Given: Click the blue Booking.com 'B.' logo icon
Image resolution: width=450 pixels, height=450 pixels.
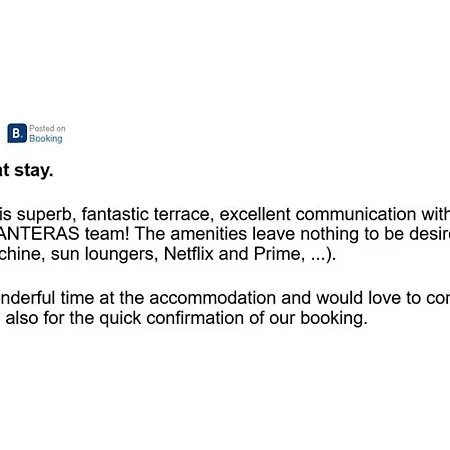Looking at the screenshot, I should click(17, 133).
